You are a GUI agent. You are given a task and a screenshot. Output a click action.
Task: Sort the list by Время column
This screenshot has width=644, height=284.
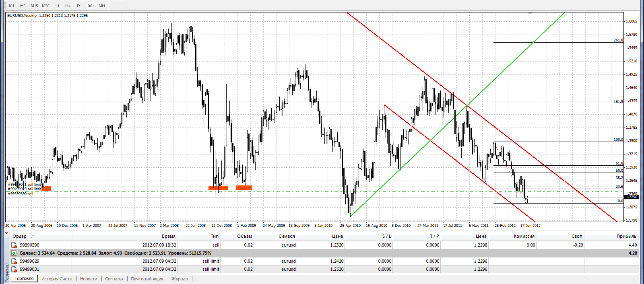point(169,236)
